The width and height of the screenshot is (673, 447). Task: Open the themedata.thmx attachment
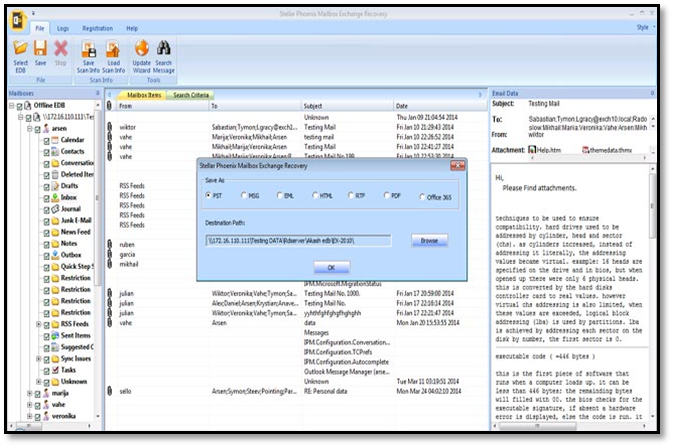(606, 150)
